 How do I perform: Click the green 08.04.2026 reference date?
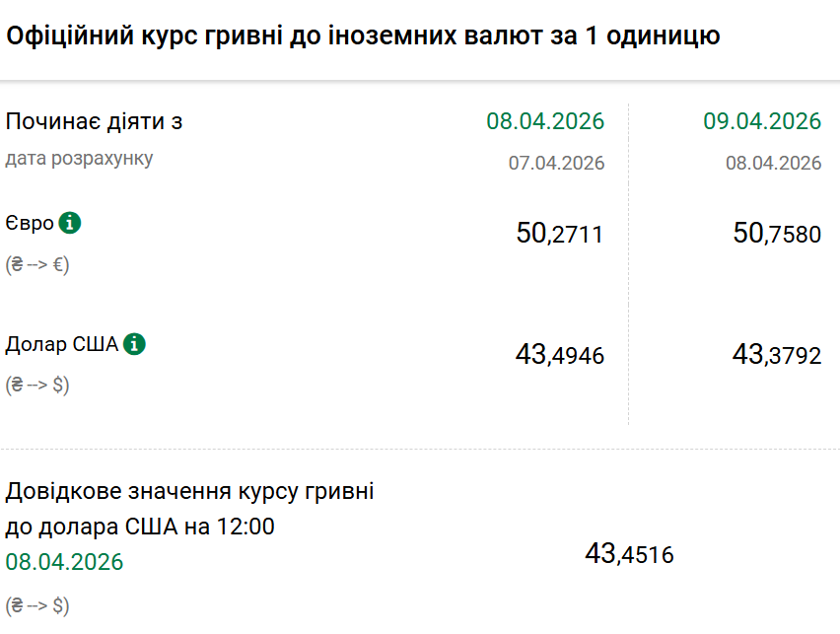[65, 562]
